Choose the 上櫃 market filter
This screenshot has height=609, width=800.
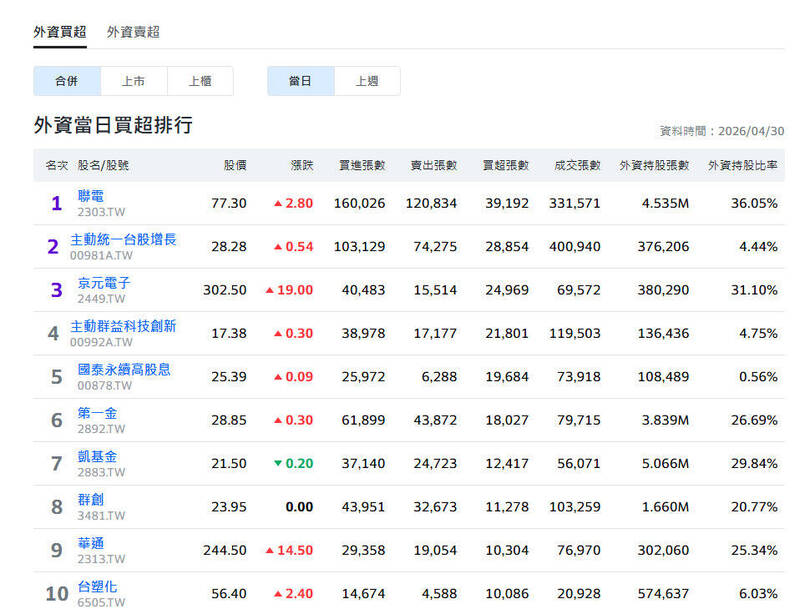click(200, 81)
